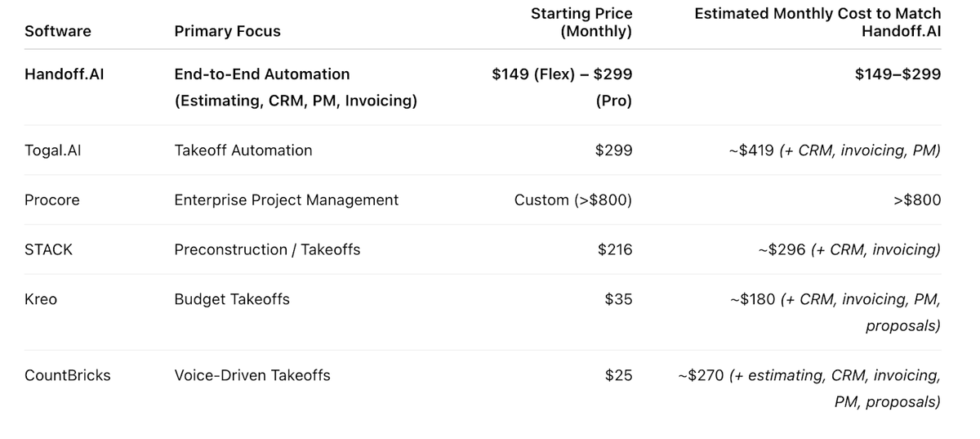Viewport: 980px width, 439px height.
Task: Select the CountBricks row name
Action: click(68, 376)
